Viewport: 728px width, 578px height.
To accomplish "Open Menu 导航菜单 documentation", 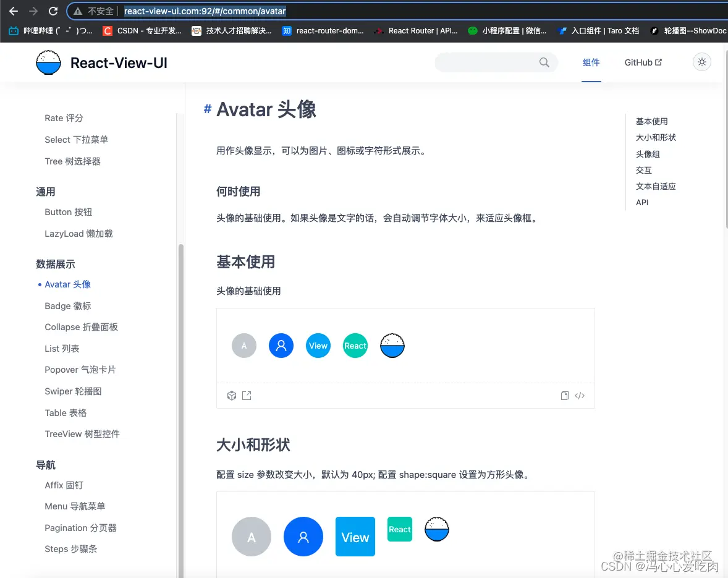I will click(x=75, y=506).
